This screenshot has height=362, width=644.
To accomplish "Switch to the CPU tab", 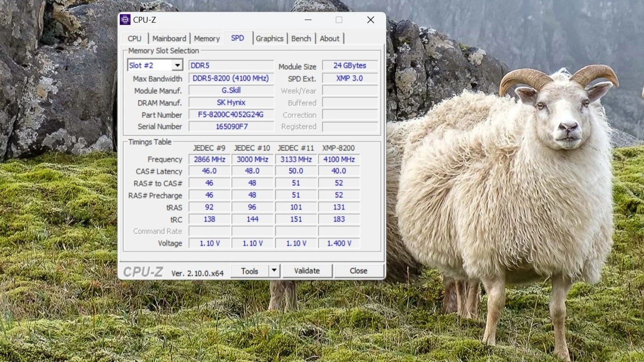I will tap(135, 38).
